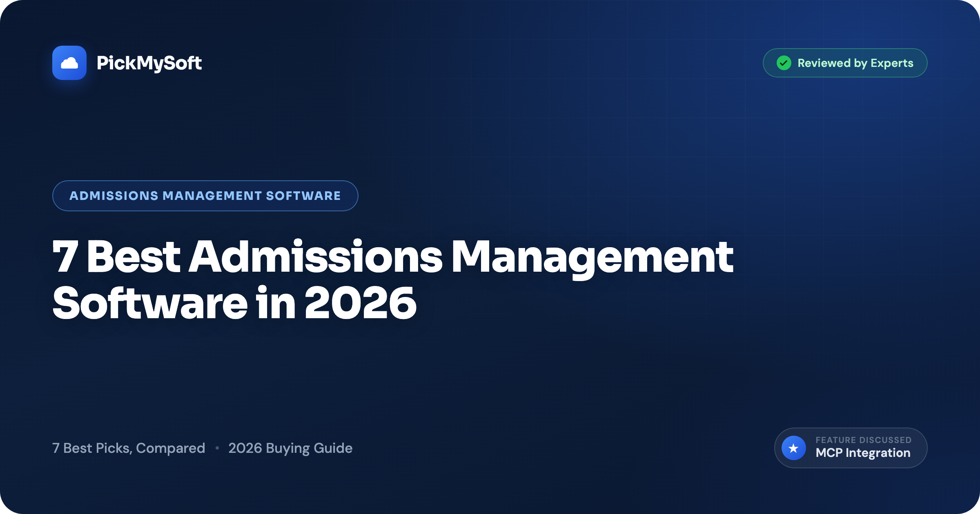Click the PickMySoft brand name
980x514 pixels.
tap(149, 63)
